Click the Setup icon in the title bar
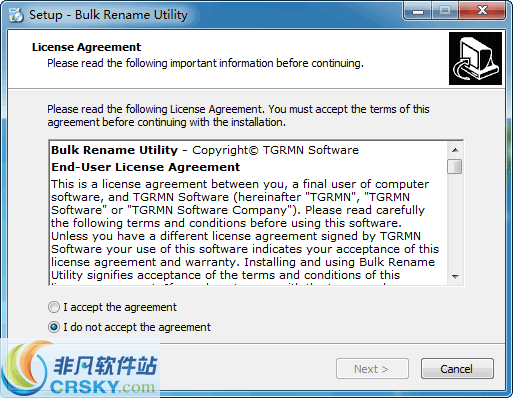This screenshot has width=513, height=398. coord(16,15)
